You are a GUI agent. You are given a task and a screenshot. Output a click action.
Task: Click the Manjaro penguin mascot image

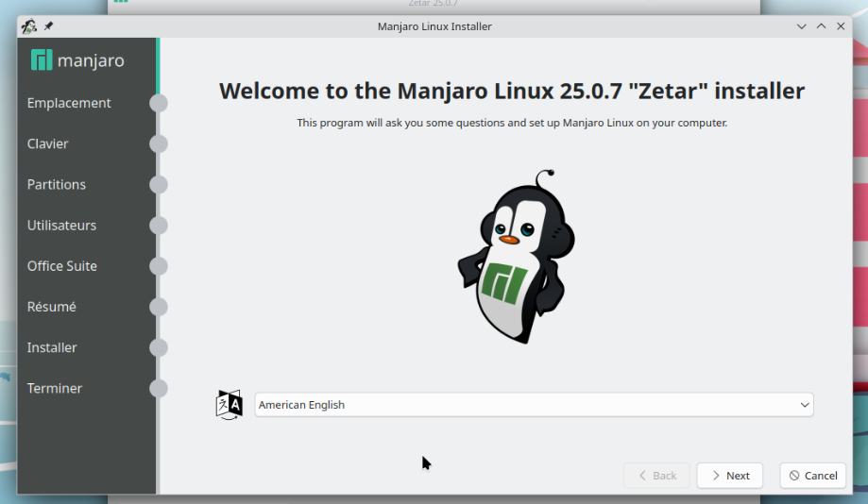[516, 257]
